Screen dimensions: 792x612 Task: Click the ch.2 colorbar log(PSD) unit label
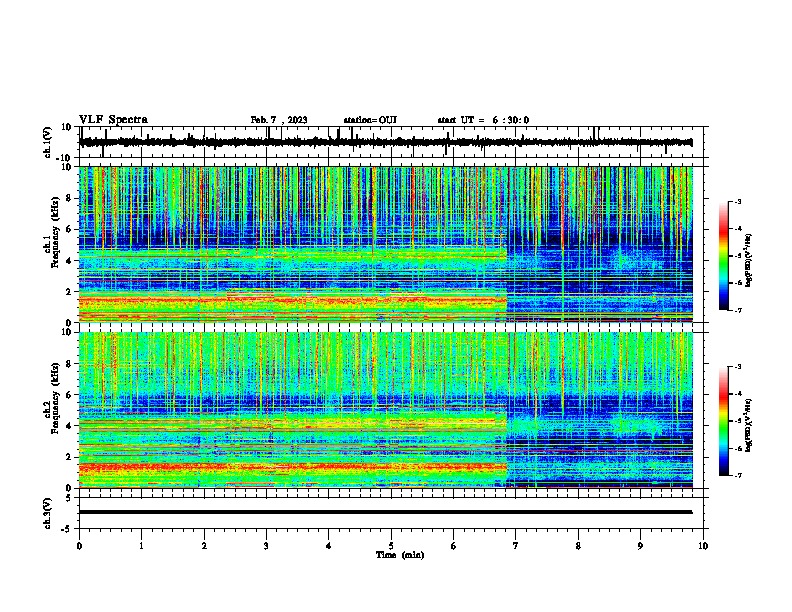click(x=749, y=426)
